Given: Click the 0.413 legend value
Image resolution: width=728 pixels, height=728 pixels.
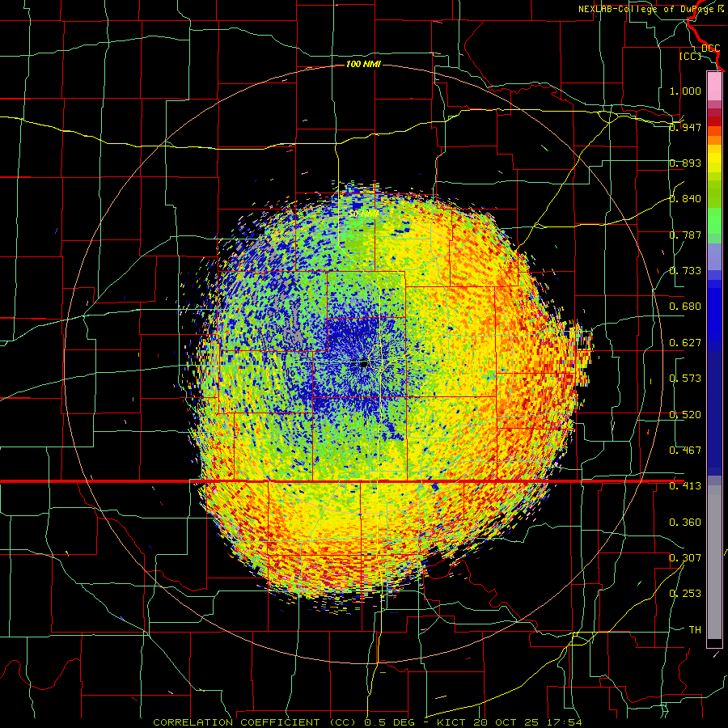Looking at the screenshot, I should pos(685,486).
